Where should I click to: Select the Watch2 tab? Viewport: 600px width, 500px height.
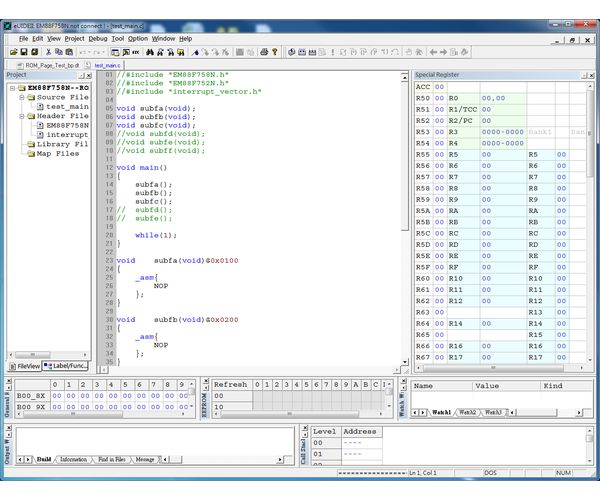467,412
